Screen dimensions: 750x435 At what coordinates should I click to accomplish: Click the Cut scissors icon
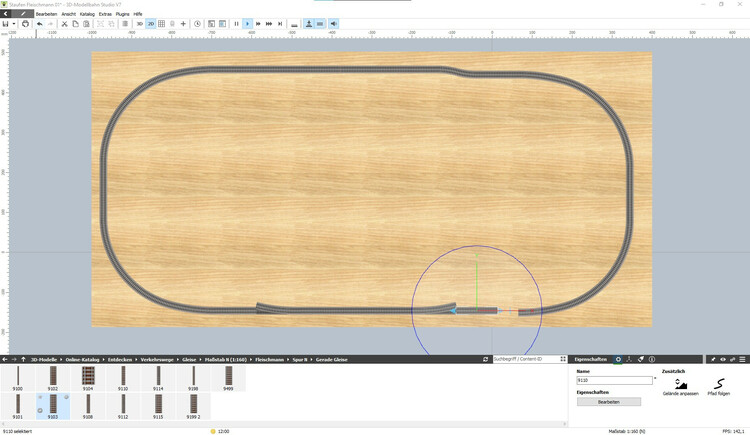coord(63,23)
